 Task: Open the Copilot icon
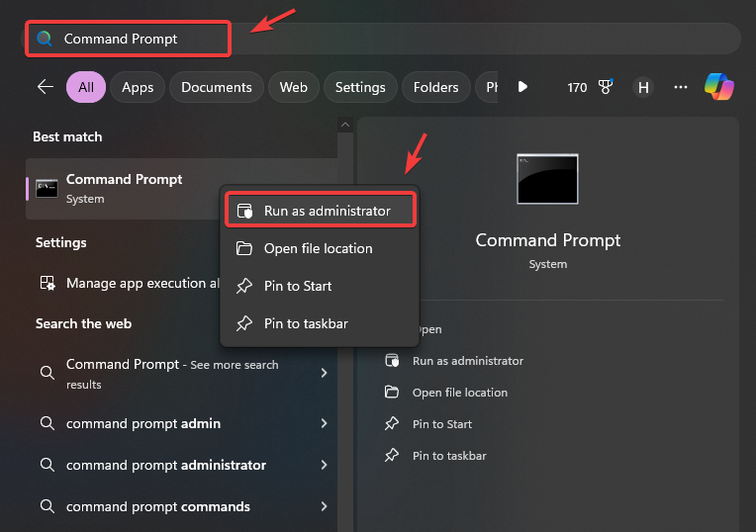718,87
